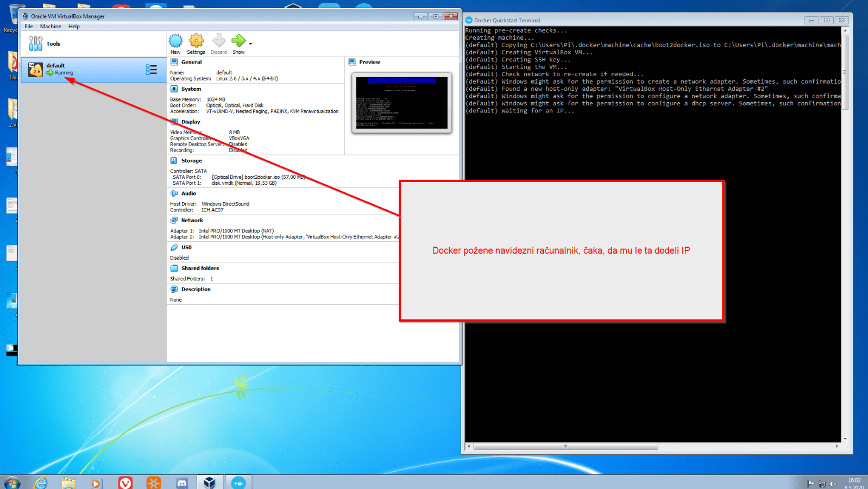Click the New virtual machine icon
This screenshot has height=489, width=868.
(175, 40)
